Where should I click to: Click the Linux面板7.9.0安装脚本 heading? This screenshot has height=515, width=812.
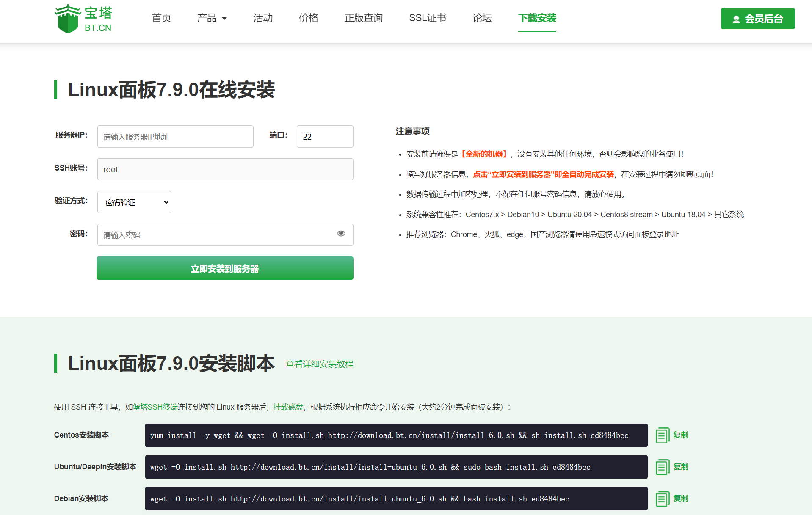click(x=171, y=364)
